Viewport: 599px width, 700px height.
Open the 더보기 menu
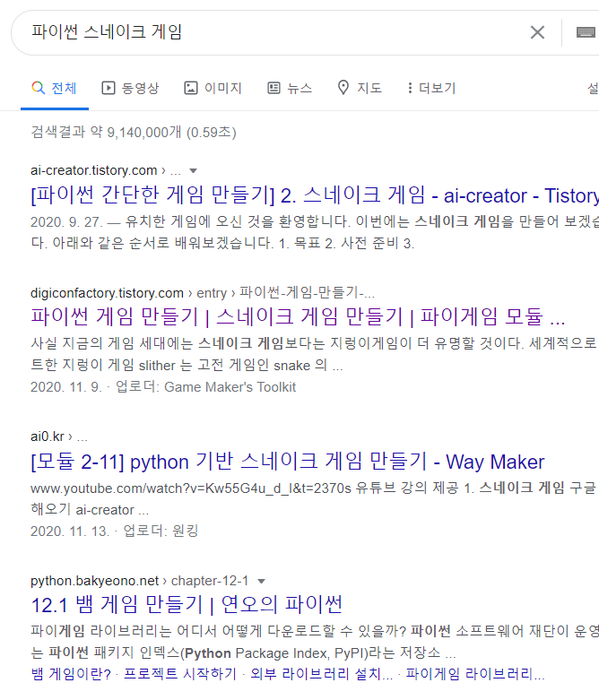[x=431, y=88]
